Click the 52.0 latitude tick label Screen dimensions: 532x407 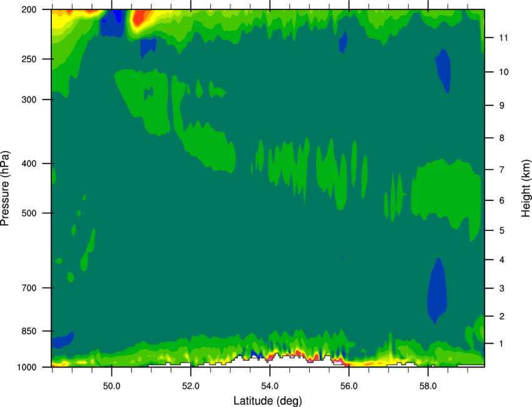(191, 386)
